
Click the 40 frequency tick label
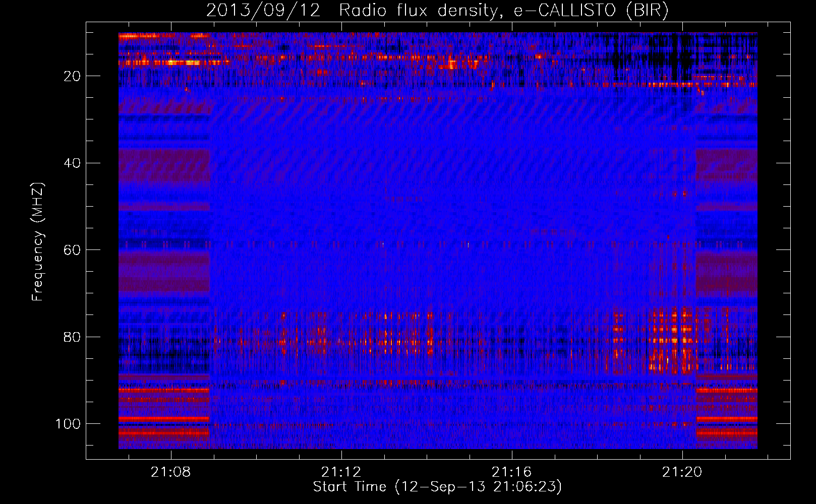point(72,163)
